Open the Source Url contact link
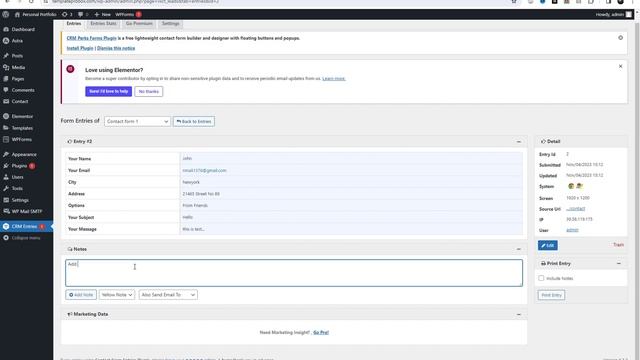This screenshot has width=640, height=360. point(576,209)
